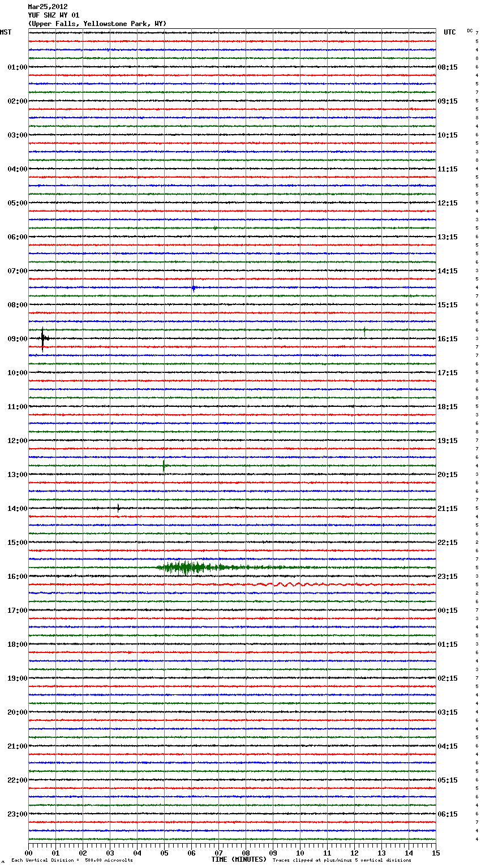
Task: Click the 16:15 UTC time label
Action: (448, 339)
